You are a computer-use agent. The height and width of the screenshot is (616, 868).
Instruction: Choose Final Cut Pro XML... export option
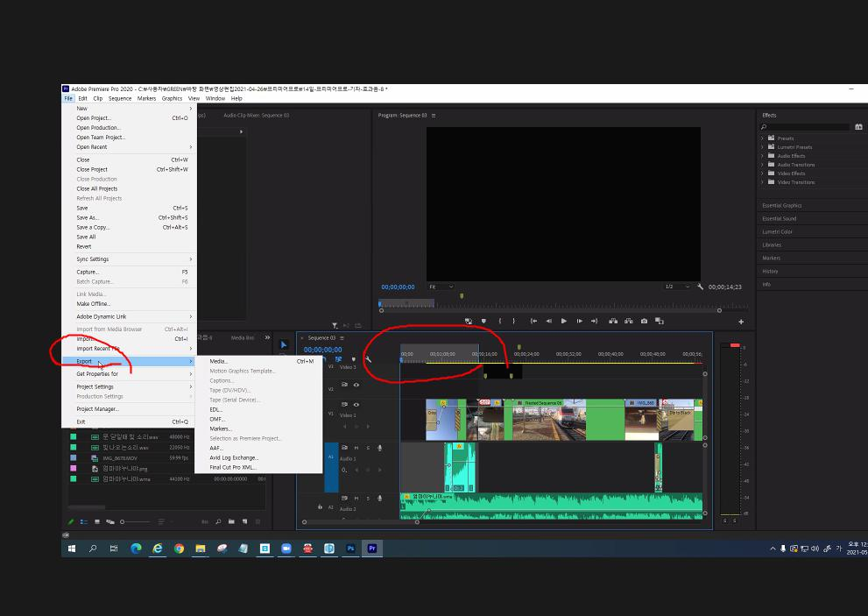(x=258, y=468)
